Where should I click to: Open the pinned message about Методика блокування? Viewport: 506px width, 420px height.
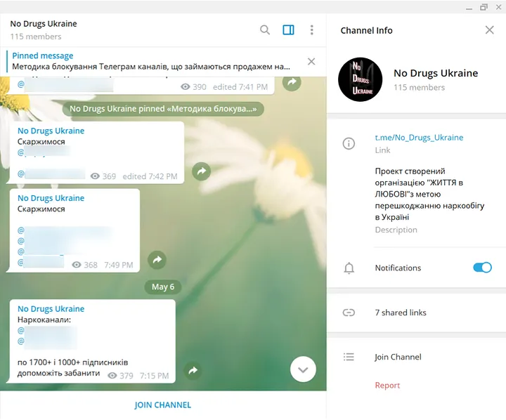pos(151,61)
